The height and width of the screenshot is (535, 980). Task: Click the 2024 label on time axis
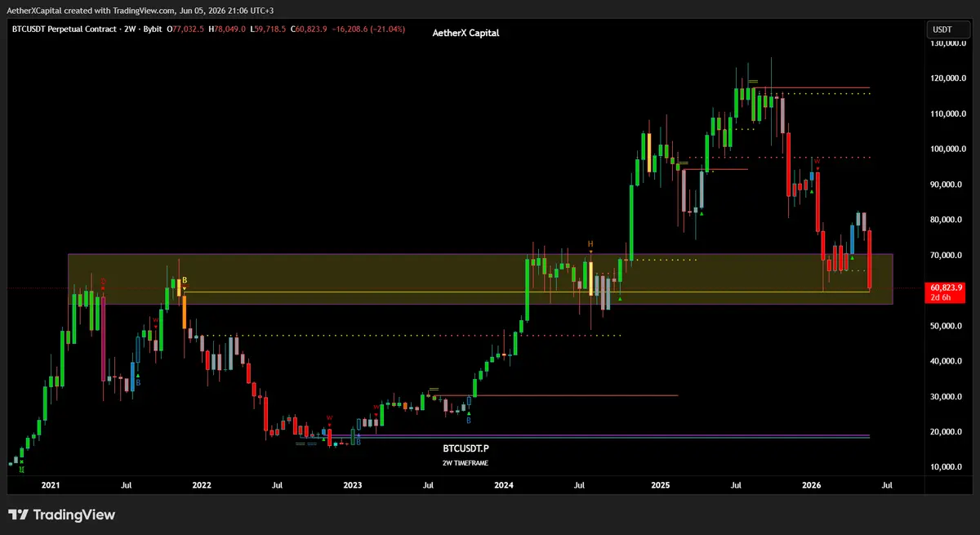(504, 485)
